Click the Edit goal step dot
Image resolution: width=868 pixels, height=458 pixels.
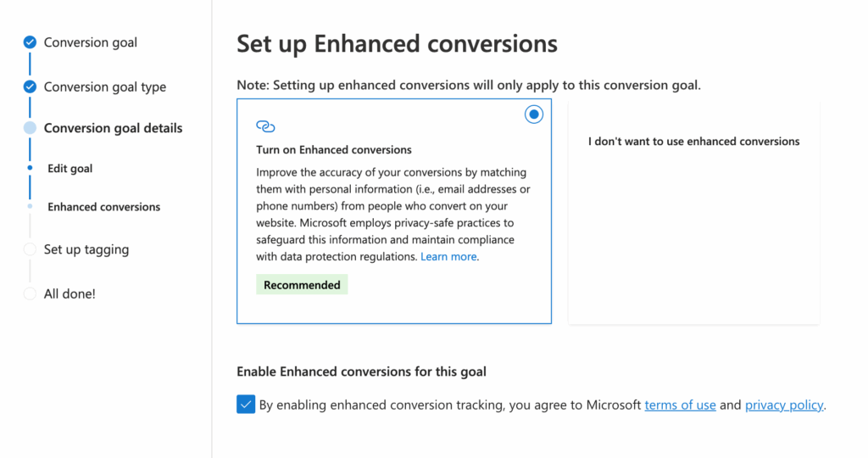click(30, 168)
